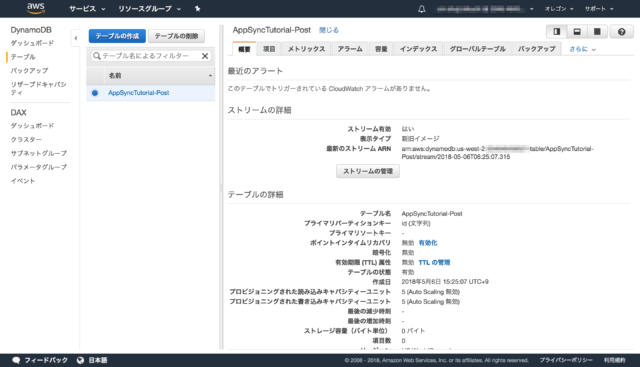This screenshot has height=367, width=640.
Task: Click the テーブルの詳細 section heading
Action: (x=255, y=195)
